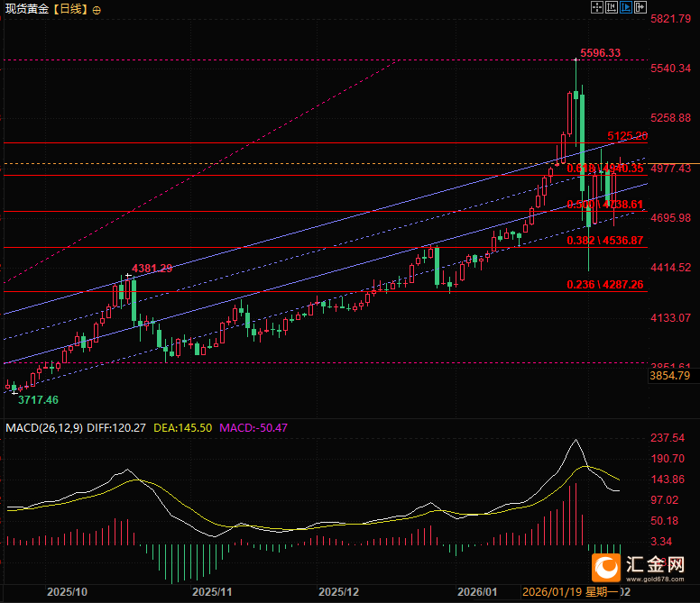Click the 2025/12 date on timeline

point(338,592)
